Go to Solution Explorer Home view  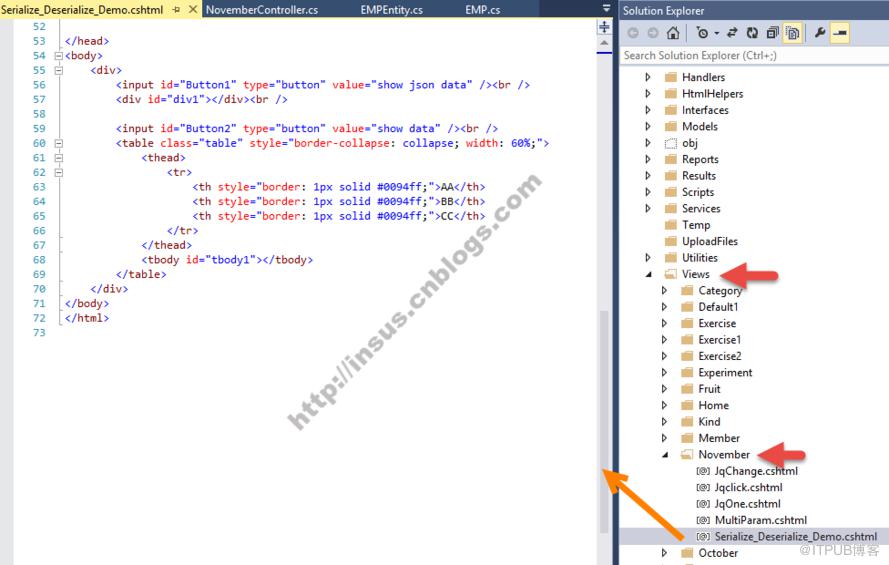click(673, 33)
